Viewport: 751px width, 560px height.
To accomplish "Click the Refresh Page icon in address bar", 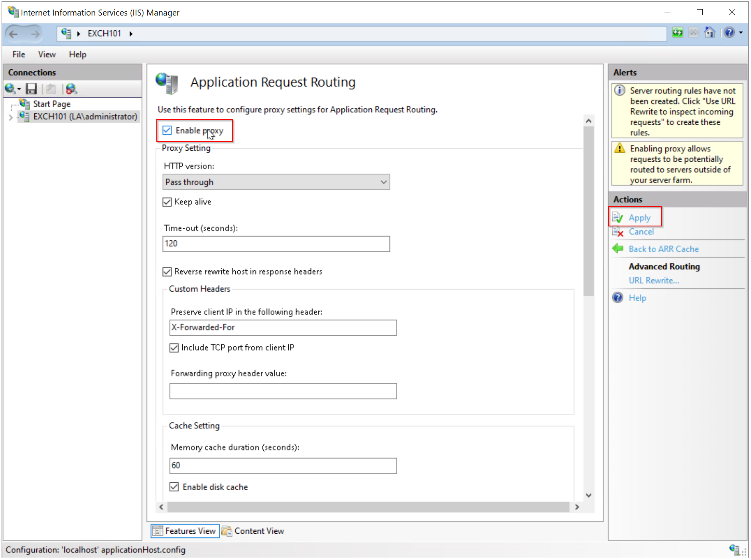I will [677, 33].
